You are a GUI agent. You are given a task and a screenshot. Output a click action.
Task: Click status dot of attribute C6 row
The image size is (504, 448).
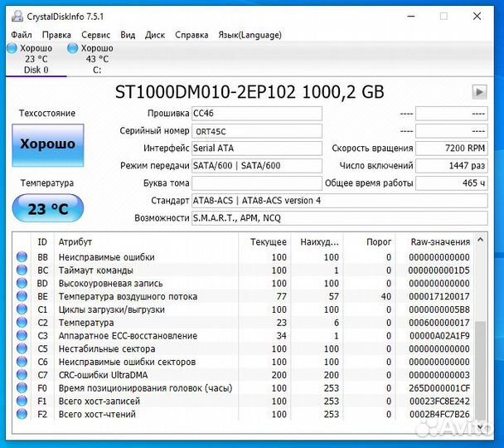tap(22, 362)
